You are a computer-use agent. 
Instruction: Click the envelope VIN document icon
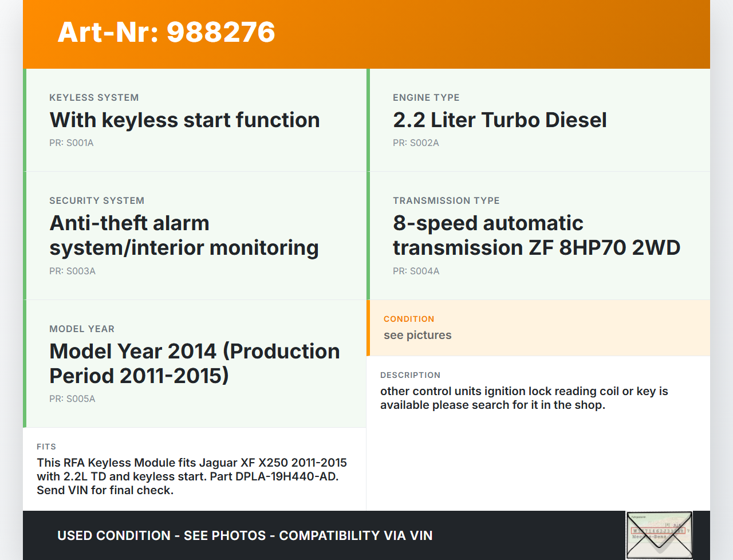[x=659, y=535]
